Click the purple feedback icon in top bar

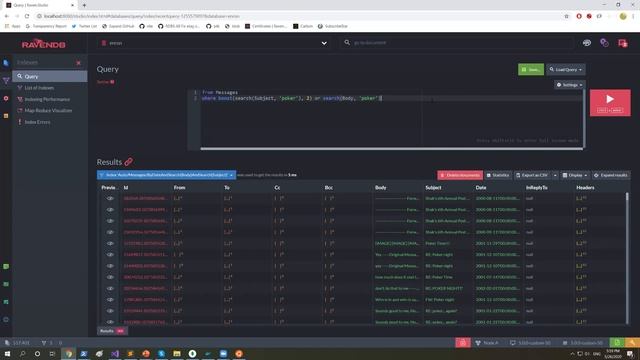click(604, 42)
